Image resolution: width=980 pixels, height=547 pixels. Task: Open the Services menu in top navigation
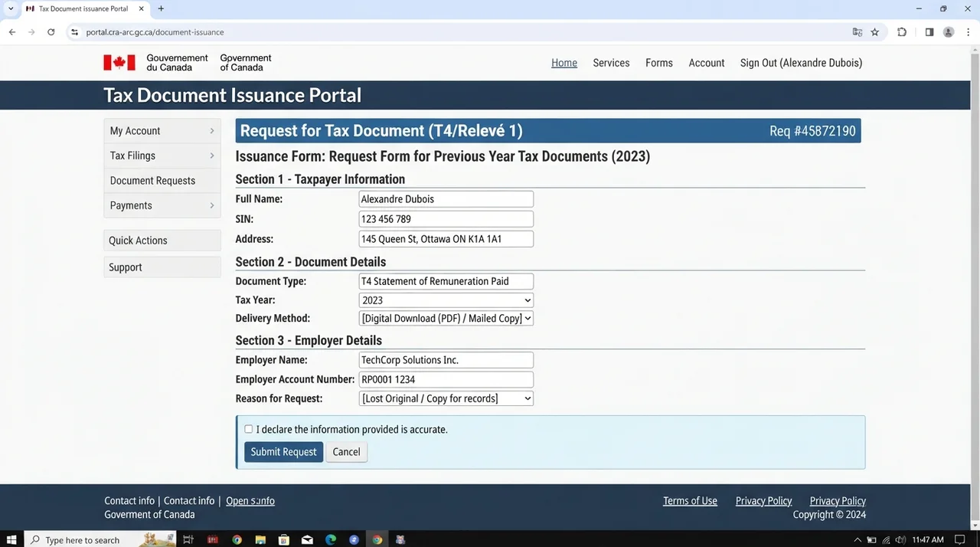[x=611, y=63]
